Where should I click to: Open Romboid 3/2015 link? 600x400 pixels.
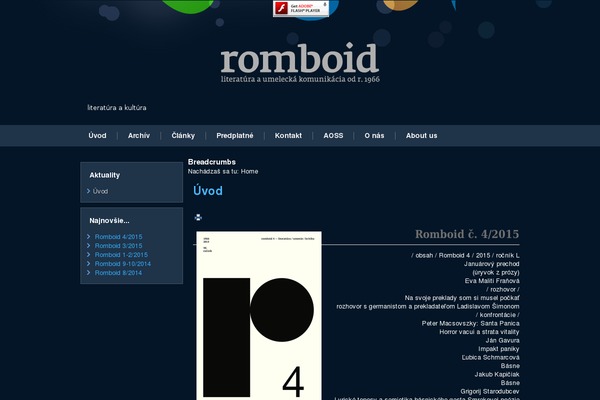(x=118, y=246)
